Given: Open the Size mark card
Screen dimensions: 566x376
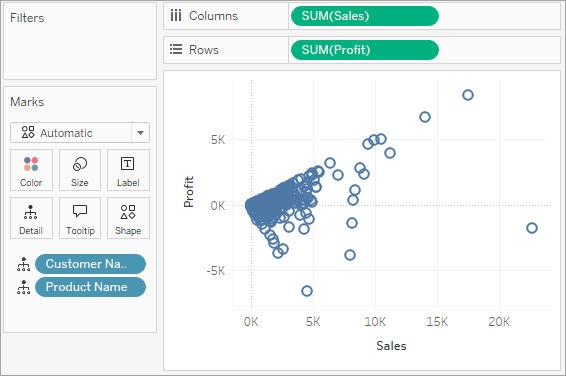Looking at the screenshot, I should [x=80, y=170].
